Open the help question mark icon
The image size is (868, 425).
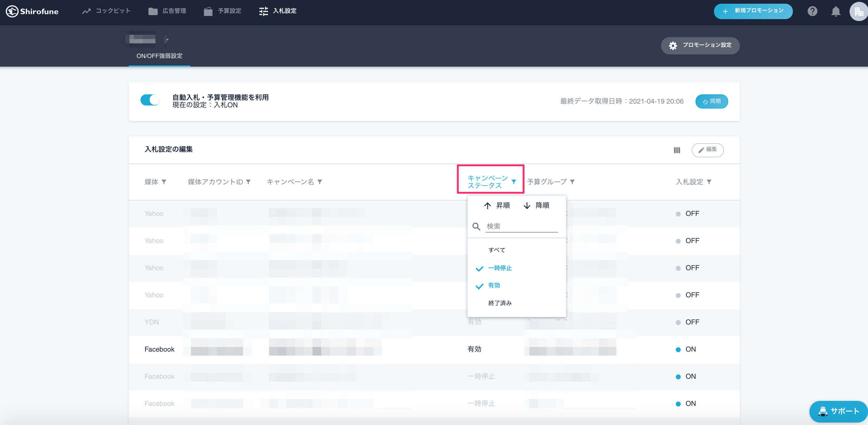[812, 11]
